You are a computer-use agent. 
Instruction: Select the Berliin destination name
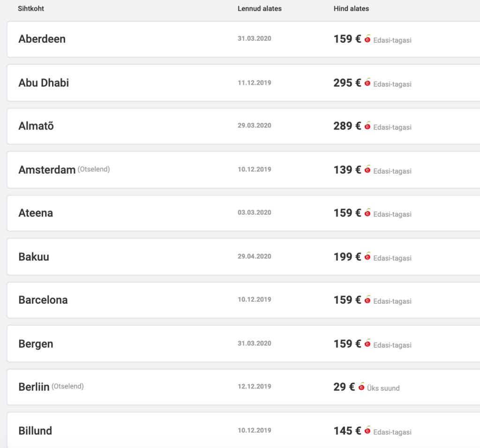[34, 388]
